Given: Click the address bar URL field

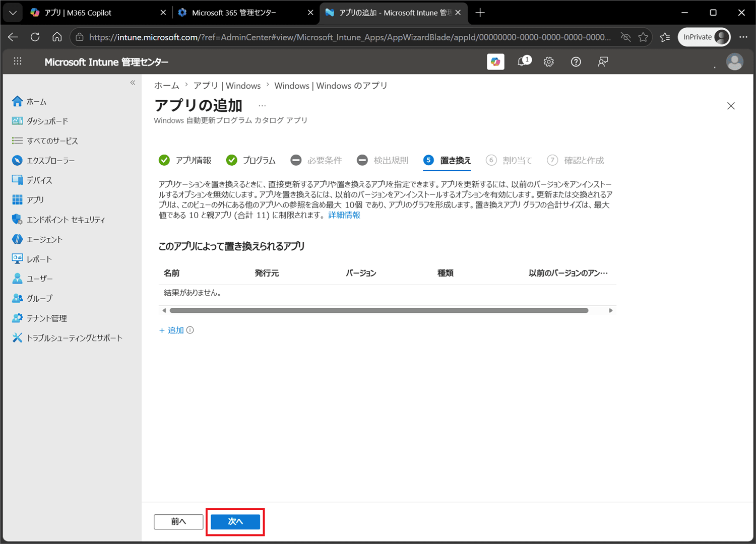Looking at the screenshot, I should click(x=350, y=37).
